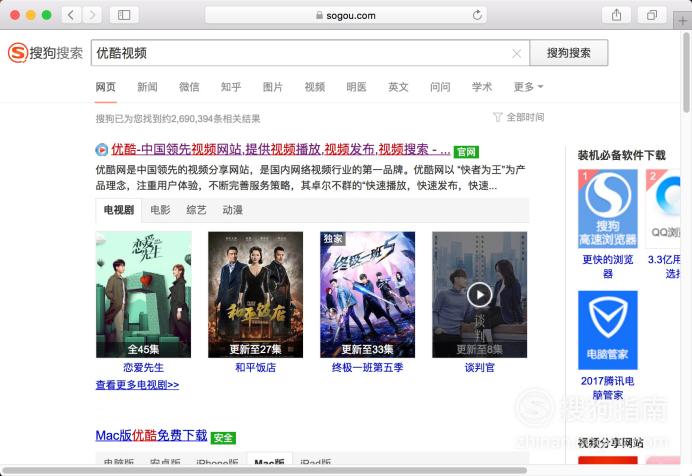Click the 搜狗搜索 button
Viewport: 692px width, 476px height.
(568, 53)
